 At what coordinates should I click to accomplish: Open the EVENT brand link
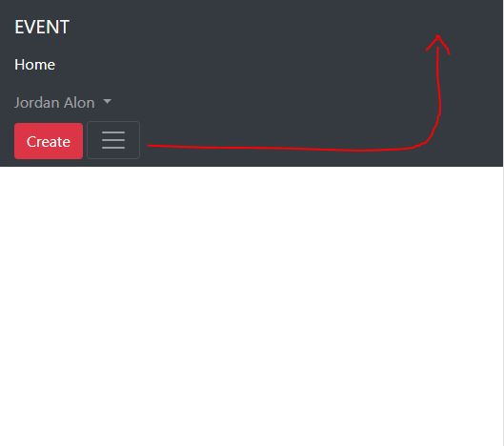(x=42, y=27)
